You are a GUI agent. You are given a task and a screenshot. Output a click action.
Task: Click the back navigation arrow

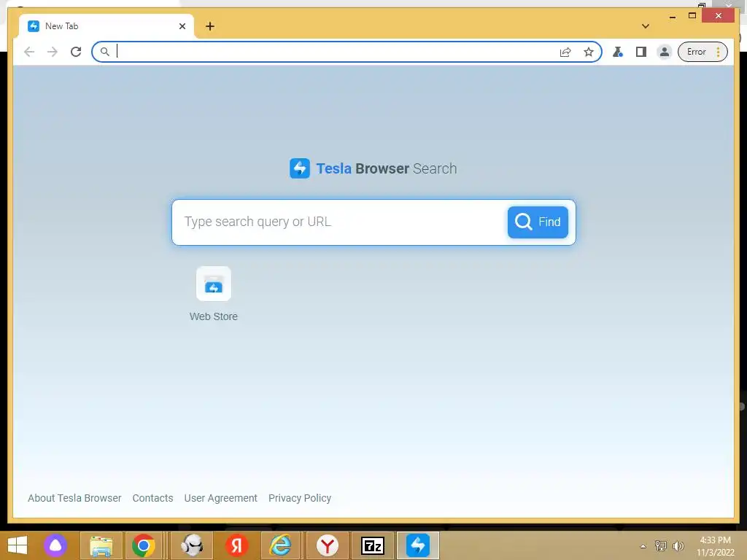29,52
